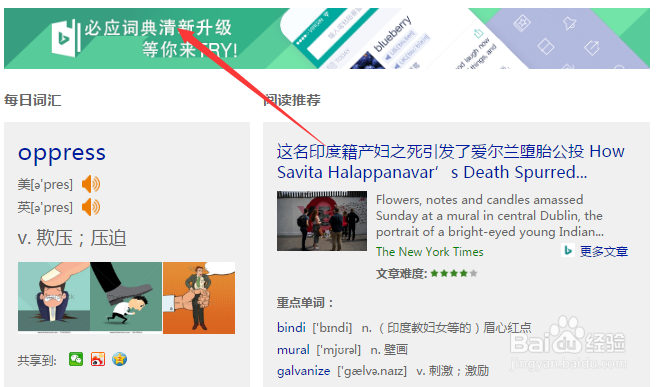The height and width of the screenshot is (387, 665).
Task: Open the hand squeezing man illustration
Action: point(199,298)
